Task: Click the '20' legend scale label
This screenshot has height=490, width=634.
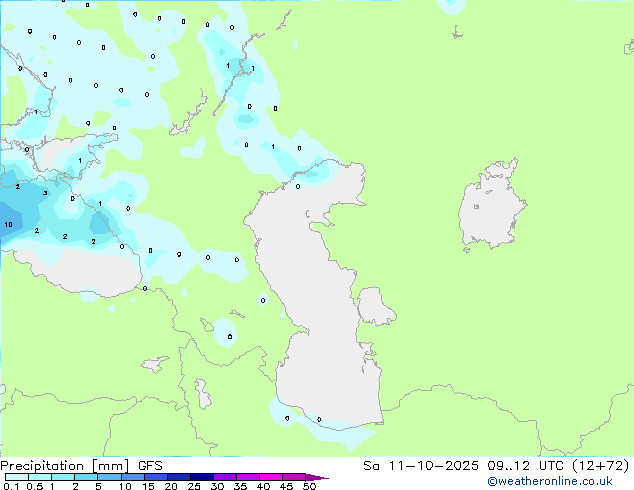Action: tap(171, 486)
